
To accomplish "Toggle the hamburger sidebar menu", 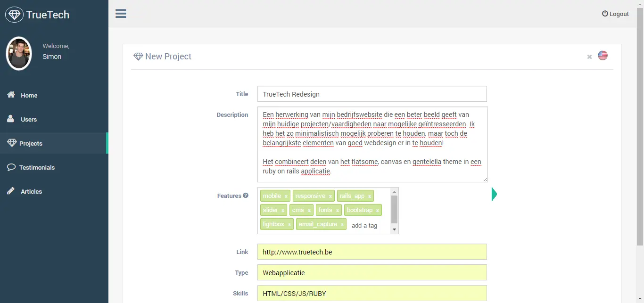I will [121, 13].
